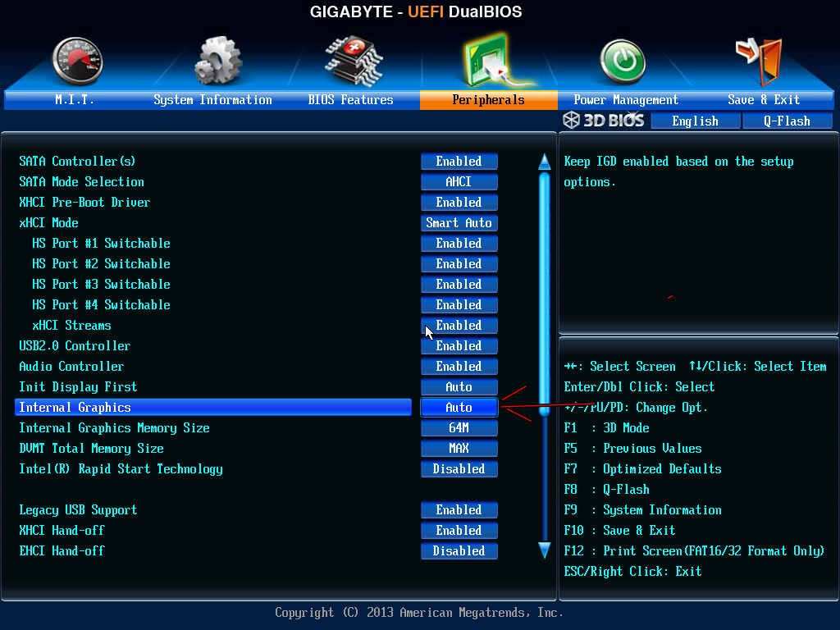Switch to the System Information tab

coord(212,99)
